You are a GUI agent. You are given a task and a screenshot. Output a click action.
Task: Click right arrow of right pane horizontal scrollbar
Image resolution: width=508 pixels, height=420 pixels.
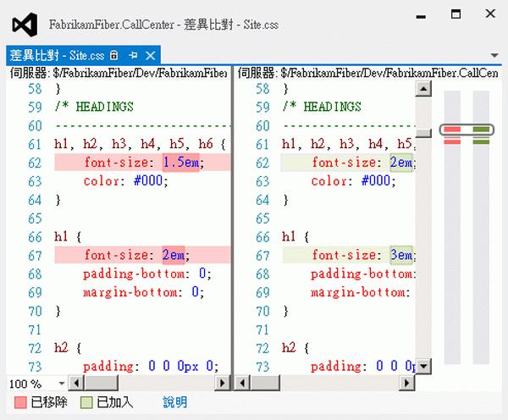(406, 383)
